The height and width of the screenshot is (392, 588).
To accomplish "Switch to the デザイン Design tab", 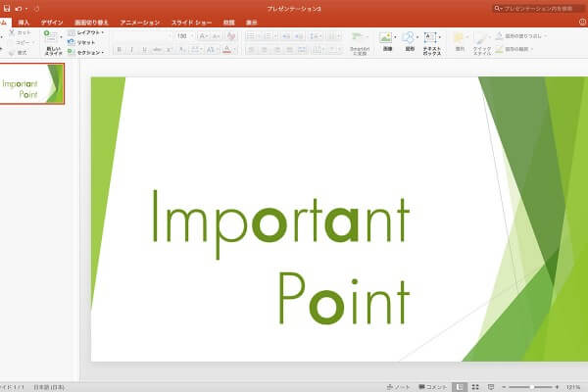I will click(52, 23).
